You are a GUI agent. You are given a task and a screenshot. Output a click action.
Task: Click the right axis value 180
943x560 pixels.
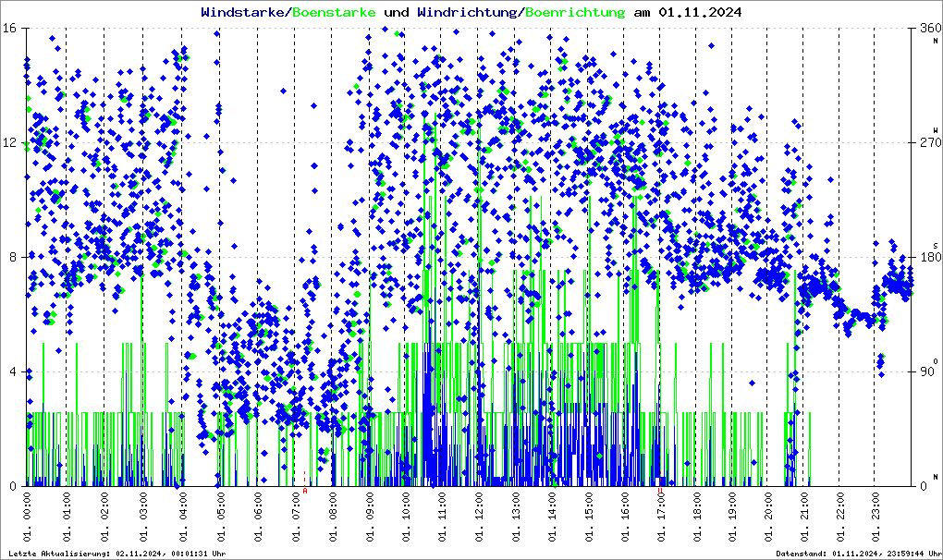pos(926,257)
